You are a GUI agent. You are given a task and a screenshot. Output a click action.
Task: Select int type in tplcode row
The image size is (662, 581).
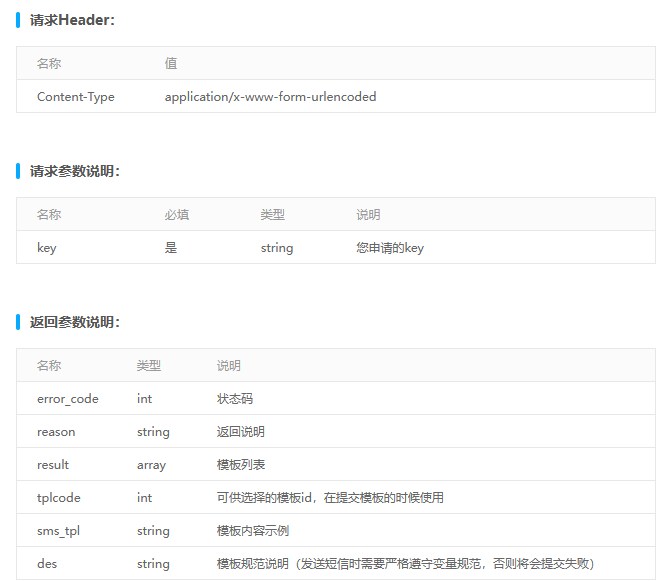click(144, 497)
